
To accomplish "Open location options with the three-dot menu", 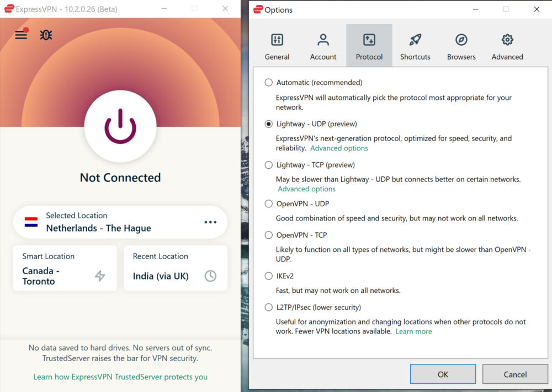I will (210, 222).
